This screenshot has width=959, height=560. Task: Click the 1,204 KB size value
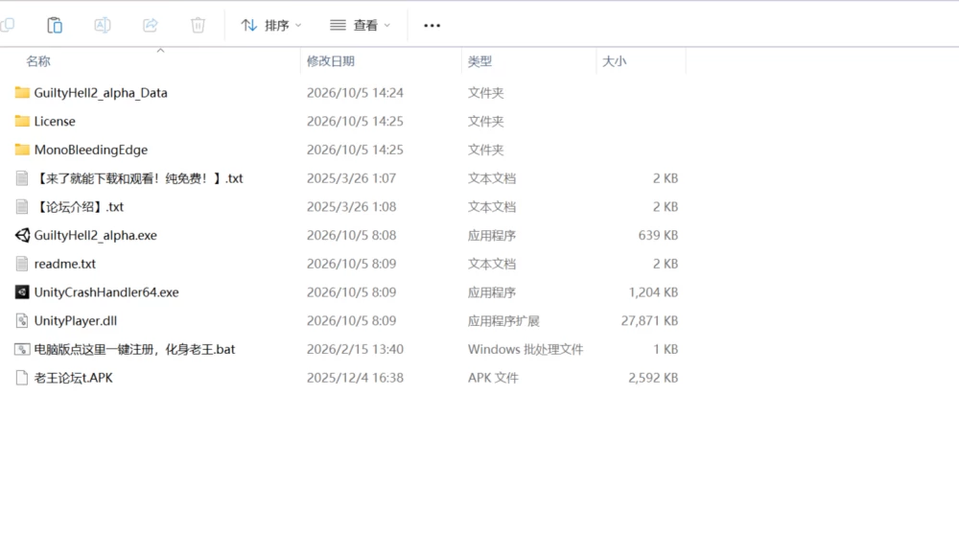[x=652, y=292]
